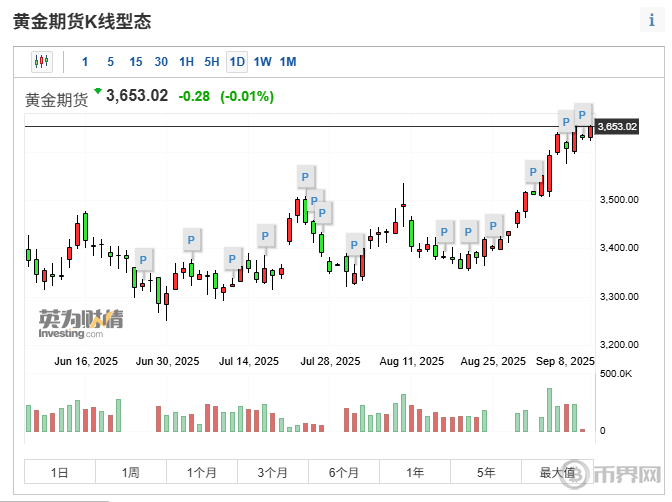The image size is (672, 502).
Task: Switch to the 1W weekly interval
Action: (262, 62)
